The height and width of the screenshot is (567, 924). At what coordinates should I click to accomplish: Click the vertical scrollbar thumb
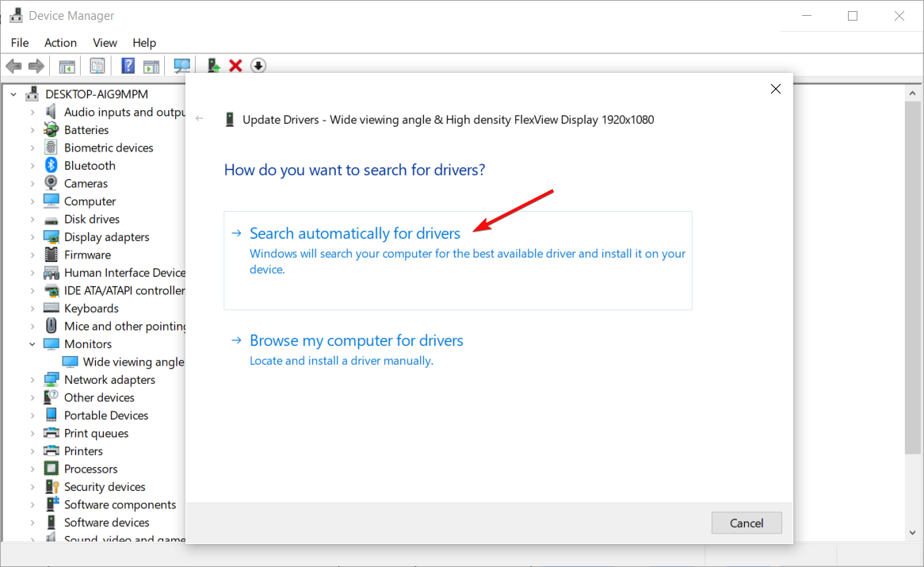912,278
